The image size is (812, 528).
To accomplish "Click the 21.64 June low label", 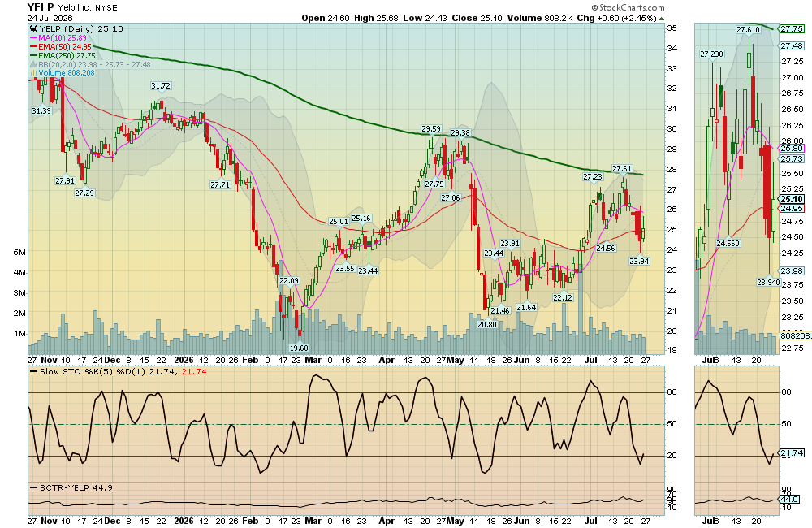I will [x=527, y=307].
